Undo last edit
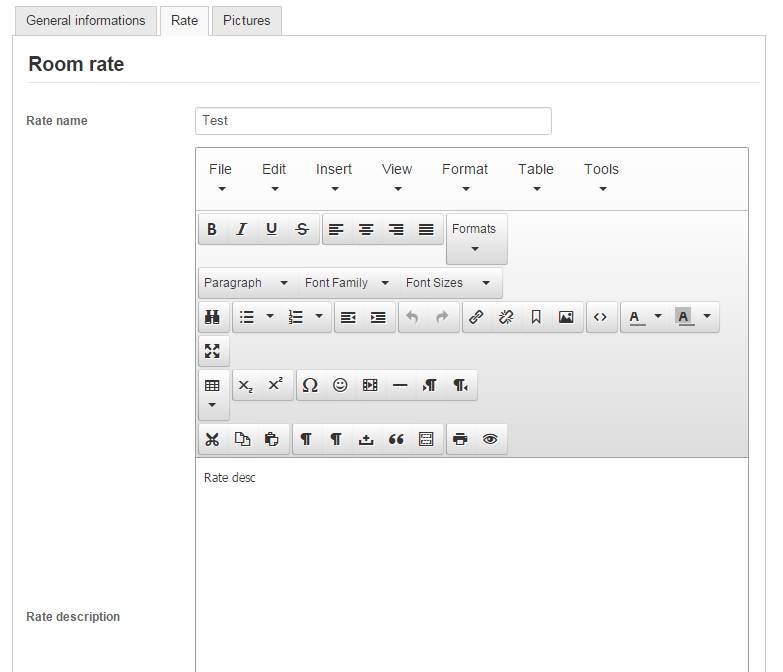This screenshot has width=783, height=672. tap(412, 317)
